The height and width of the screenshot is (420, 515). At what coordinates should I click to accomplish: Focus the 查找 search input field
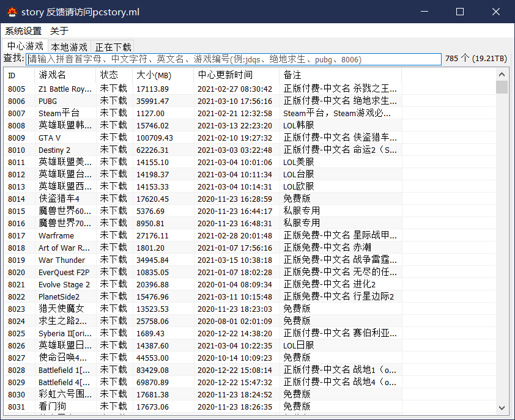[x=233, y=59]
